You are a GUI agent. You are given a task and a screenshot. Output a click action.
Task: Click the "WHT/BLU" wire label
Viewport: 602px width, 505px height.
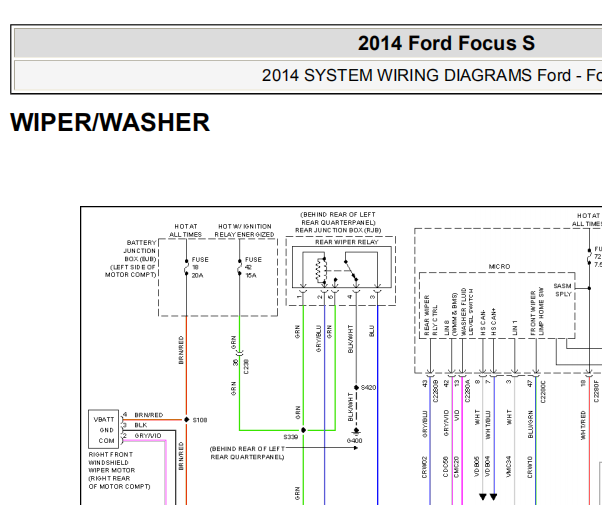pos(488,425)
